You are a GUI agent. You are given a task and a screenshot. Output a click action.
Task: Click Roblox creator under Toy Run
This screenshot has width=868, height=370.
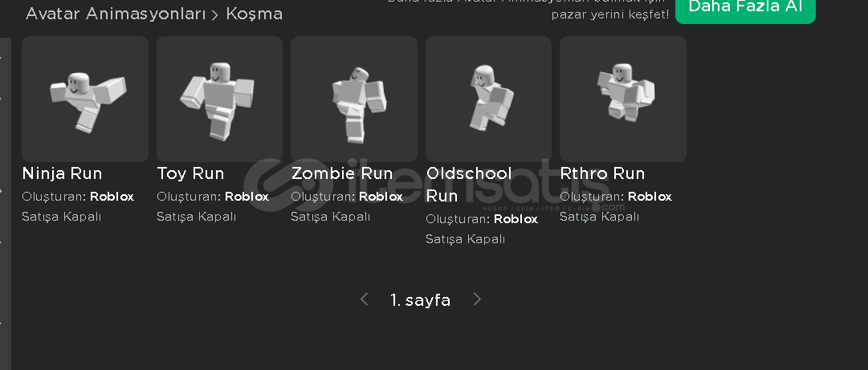click(247, 197)
